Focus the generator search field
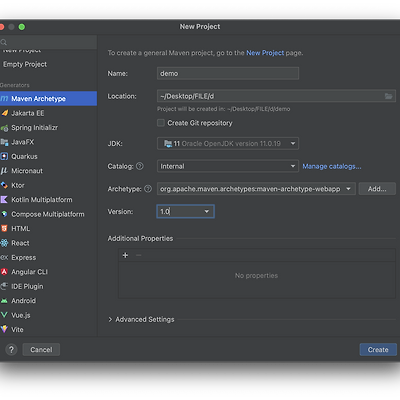 pos(48,42)
